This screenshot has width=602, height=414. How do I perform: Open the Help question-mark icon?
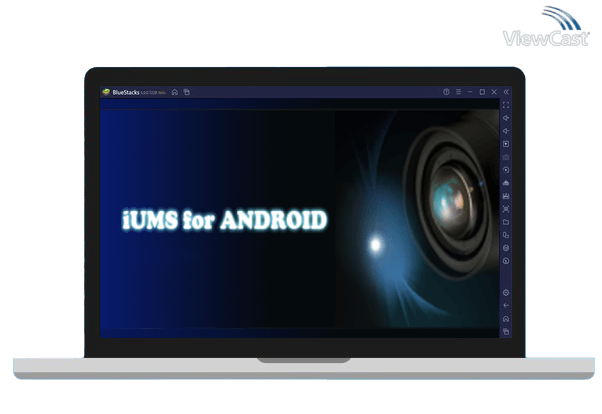[446, 92]
